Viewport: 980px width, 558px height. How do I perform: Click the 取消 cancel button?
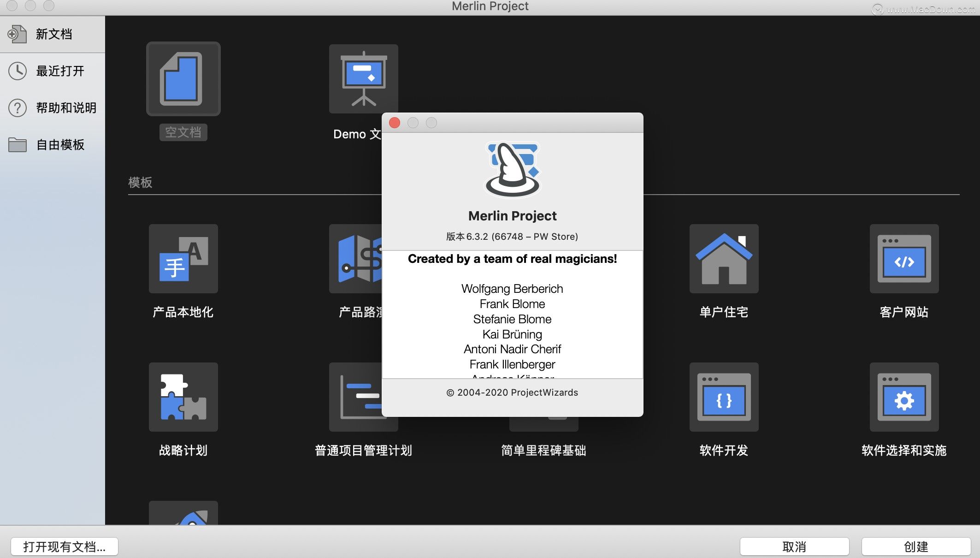pyautogui.click(x=795, y=547)
